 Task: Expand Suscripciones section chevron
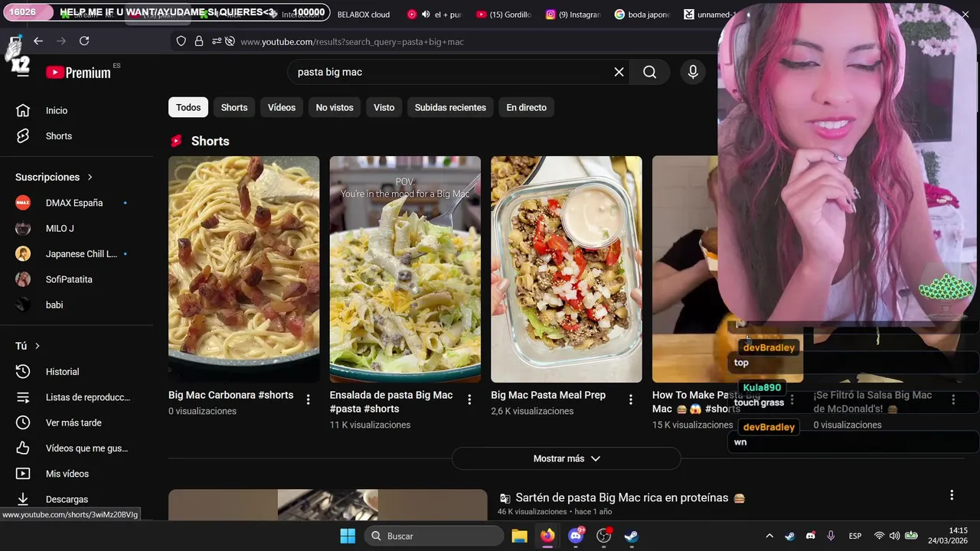tap(90, 177)
